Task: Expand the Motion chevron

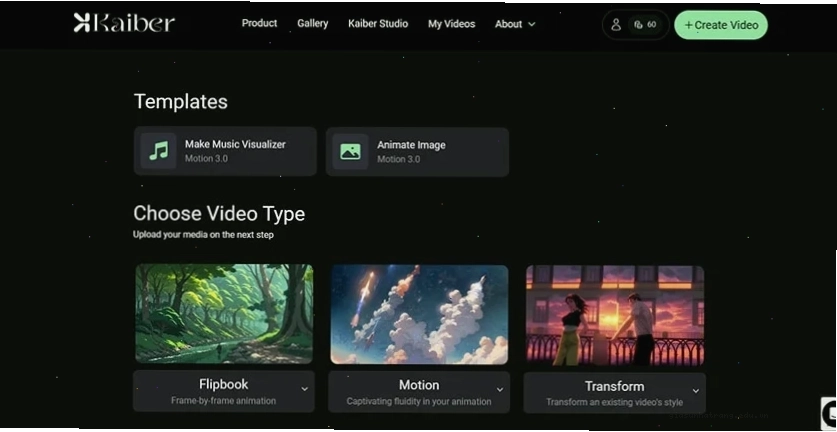Action: tap(500, 390)
